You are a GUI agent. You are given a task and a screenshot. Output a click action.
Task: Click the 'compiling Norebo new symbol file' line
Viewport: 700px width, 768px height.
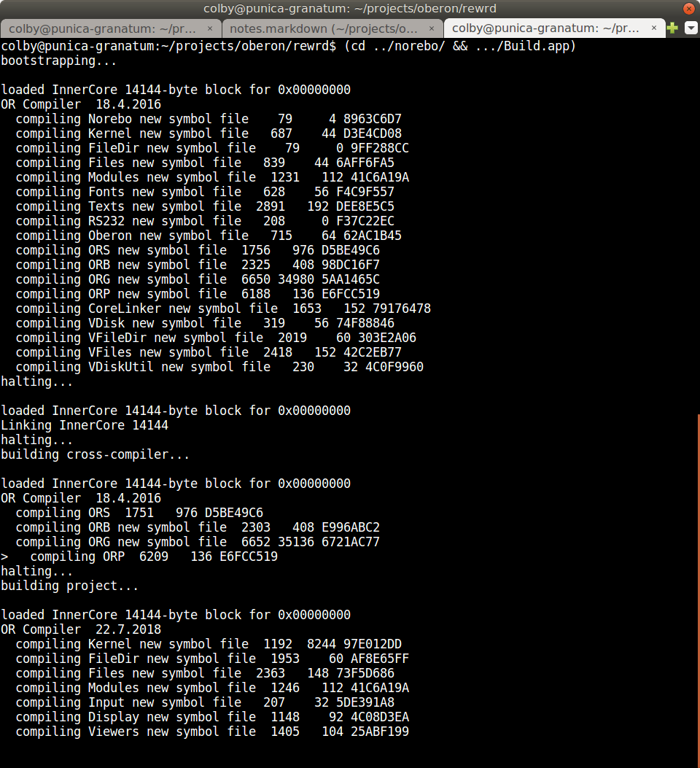click(x=209, y=119)
